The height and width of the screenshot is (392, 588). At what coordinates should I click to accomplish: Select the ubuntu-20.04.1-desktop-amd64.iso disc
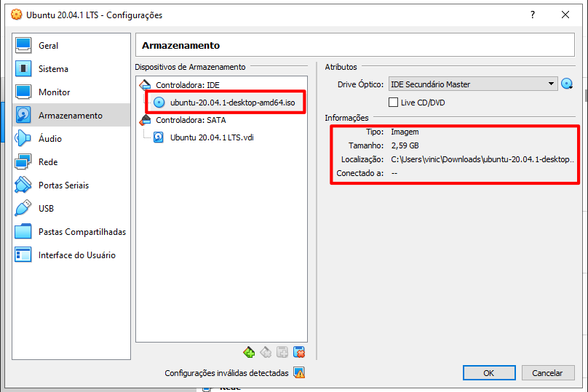[232, 103]
